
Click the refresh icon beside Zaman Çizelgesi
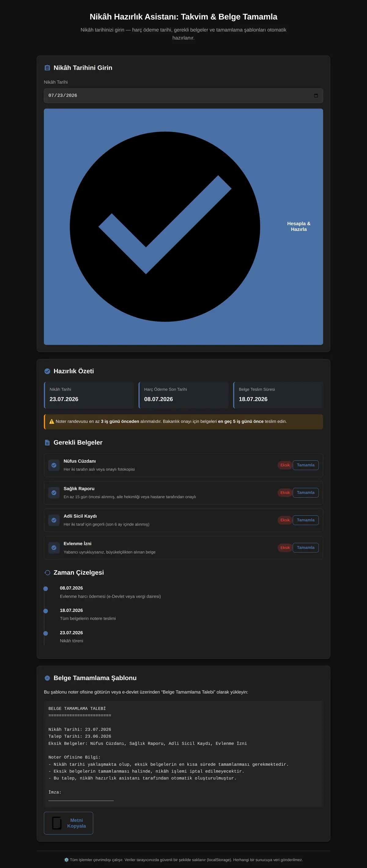(x=47, y=573)
